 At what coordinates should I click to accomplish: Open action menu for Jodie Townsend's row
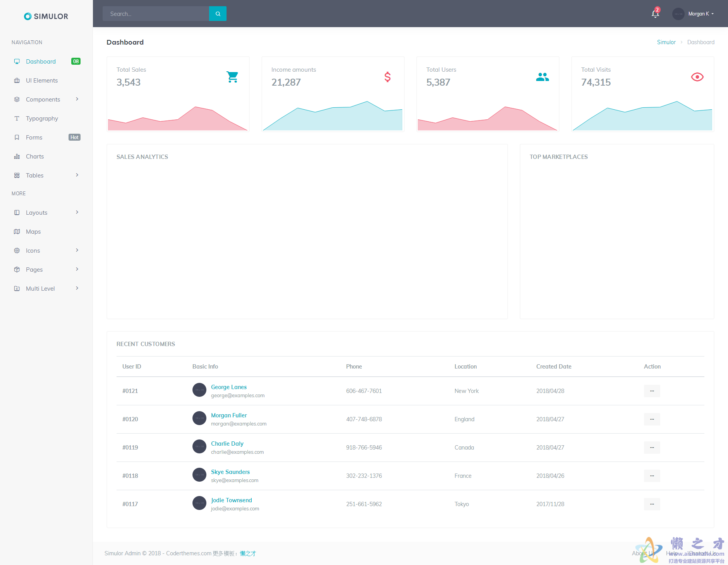click(652, 504)
